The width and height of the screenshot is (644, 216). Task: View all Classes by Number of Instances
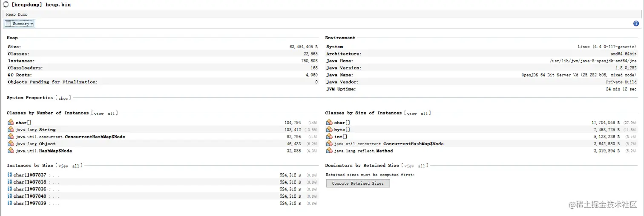tap(105, 114)
